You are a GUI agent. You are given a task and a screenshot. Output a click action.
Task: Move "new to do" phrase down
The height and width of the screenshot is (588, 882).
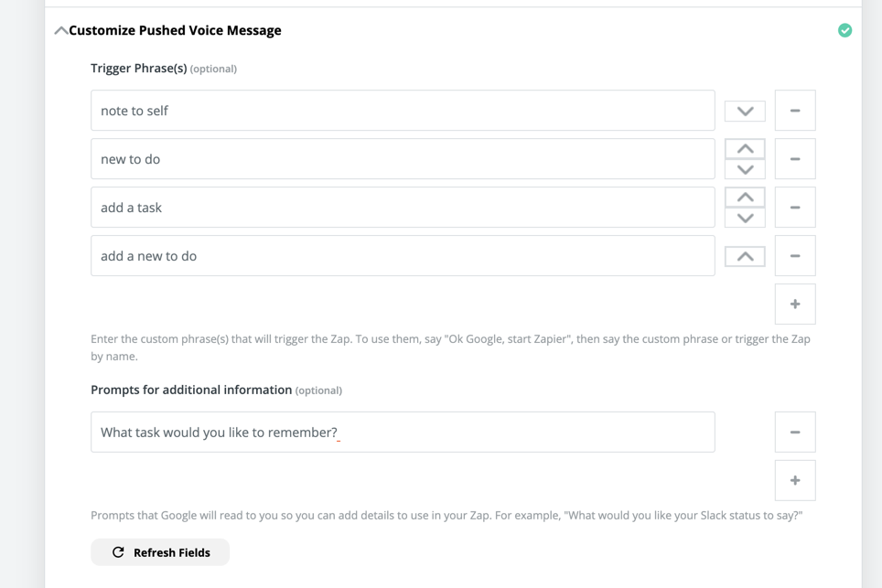[x=745, y=169]
